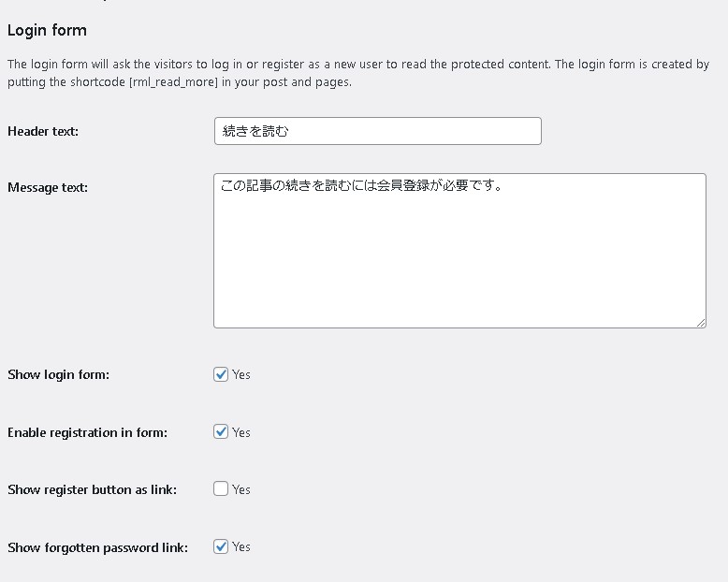The image size is (728, 582).
Task: Click the Header text input field
Action: tap(377, 131)
